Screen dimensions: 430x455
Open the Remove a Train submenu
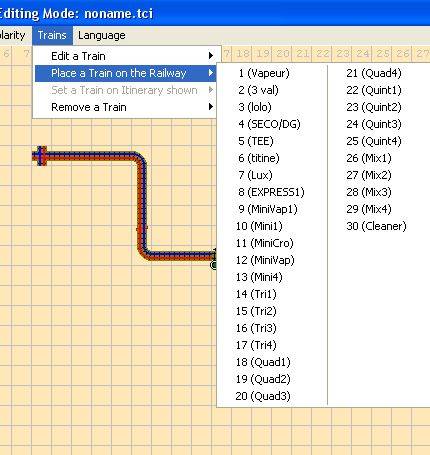(125, 107)
